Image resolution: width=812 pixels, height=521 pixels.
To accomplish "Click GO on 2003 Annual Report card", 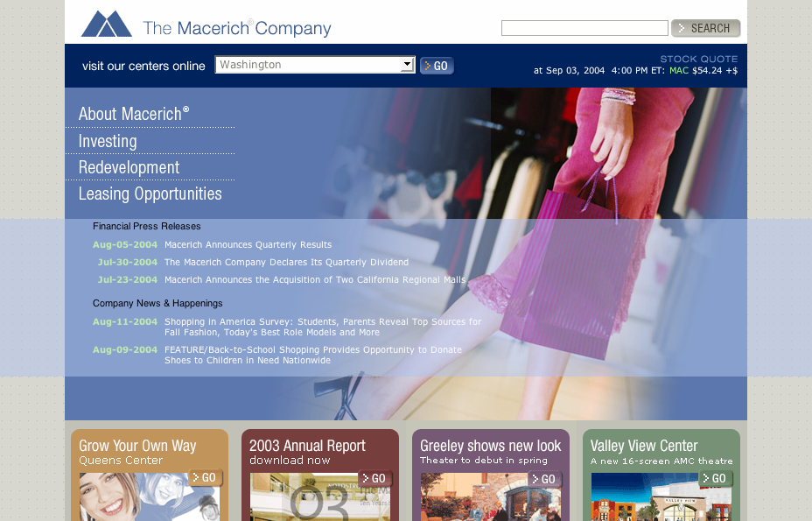I will coord(374,478).
